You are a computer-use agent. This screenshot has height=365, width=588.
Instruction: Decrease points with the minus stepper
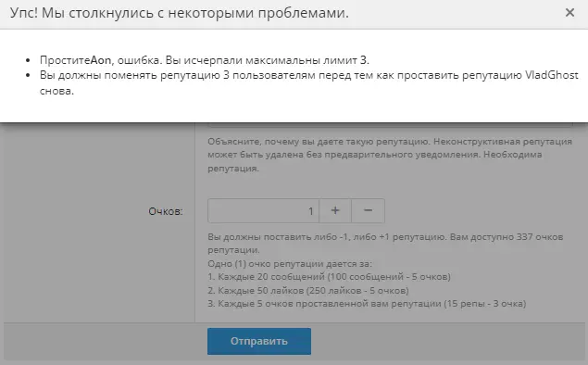coord(368,211)
